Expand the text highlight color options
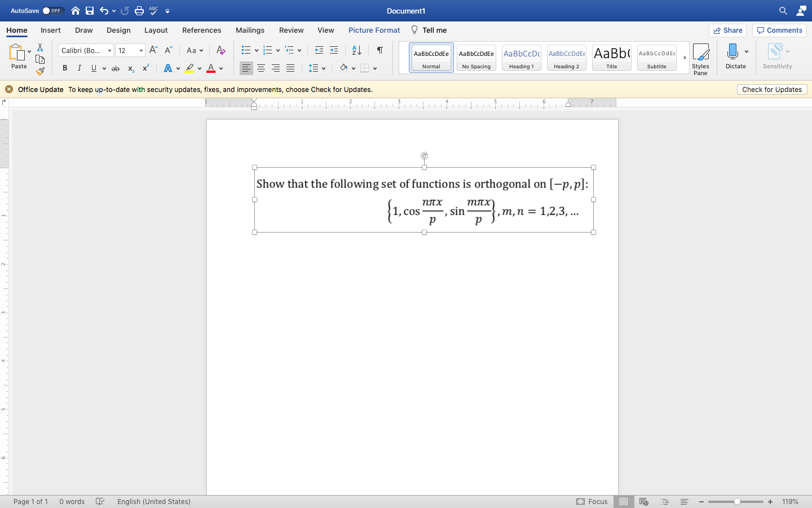Screen dimensions: 812x508 200,68
